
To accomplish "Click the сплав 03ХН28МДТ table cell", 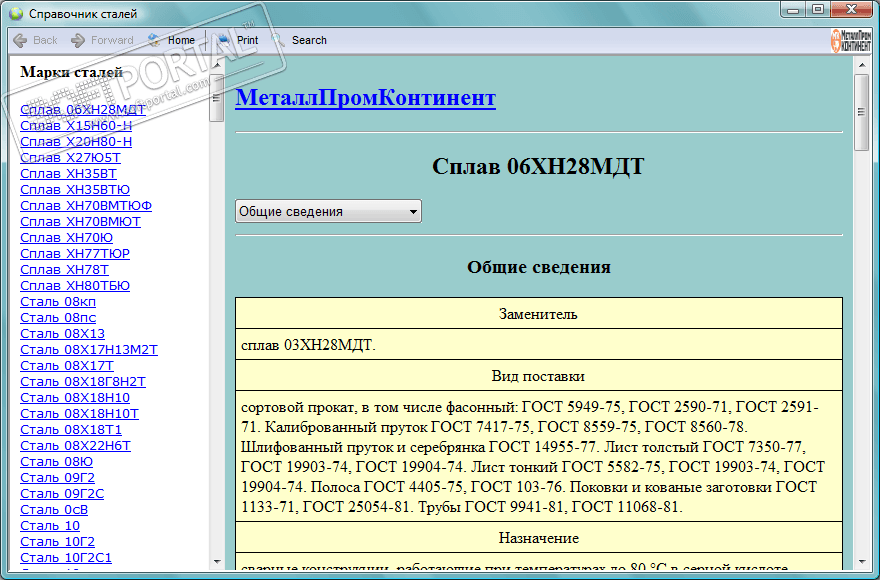I will (539, 344).
